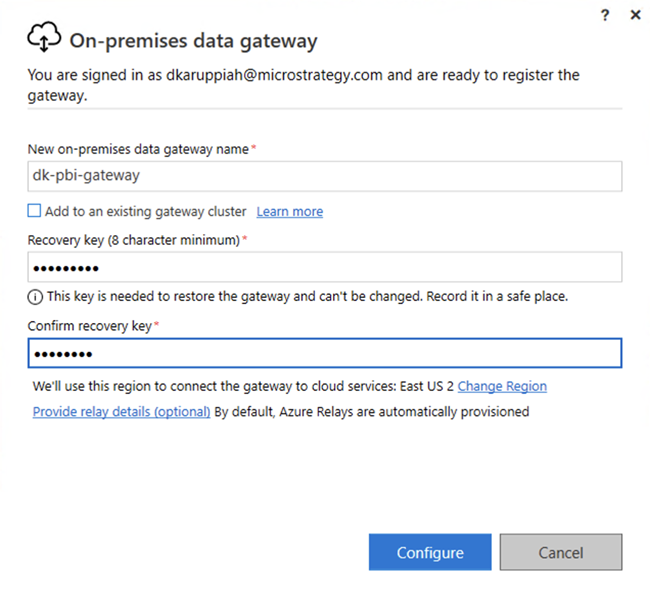The height and width of the screenshot is (600, 650).
Task: Click the help question mark icon
Action: (605, 15)
